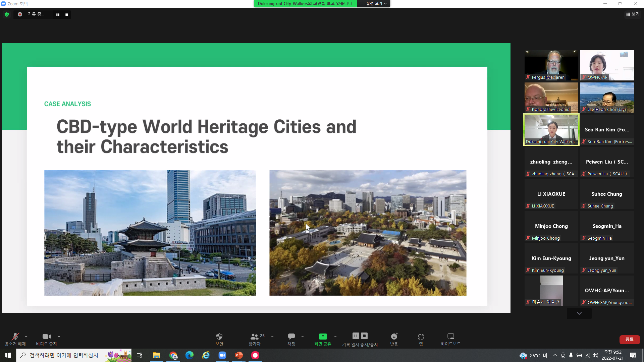The height and width of the screenshot is (362, 644).
Task: Unmute the microphone
Action: (15, 337)
